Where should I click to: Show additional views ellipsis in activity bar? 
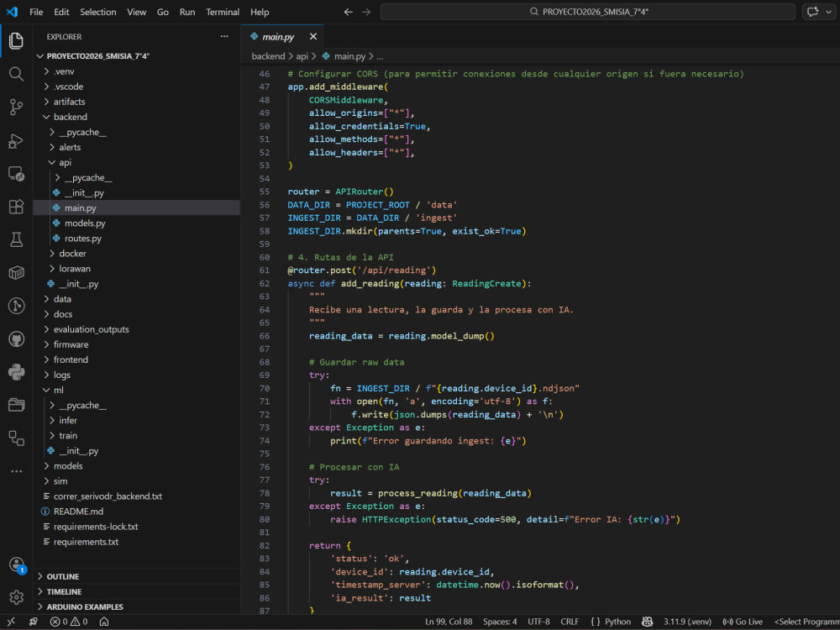tap(16, 471)
